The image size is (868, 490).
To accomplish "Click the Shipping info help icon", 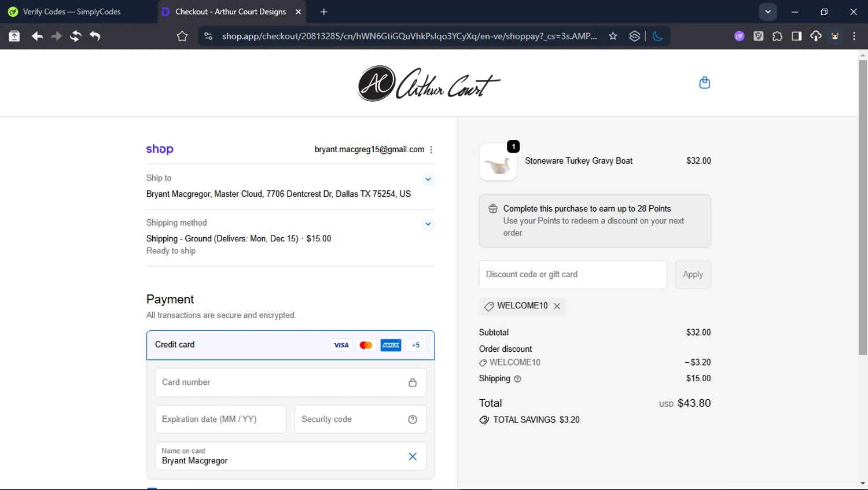I will pos(517,379).
